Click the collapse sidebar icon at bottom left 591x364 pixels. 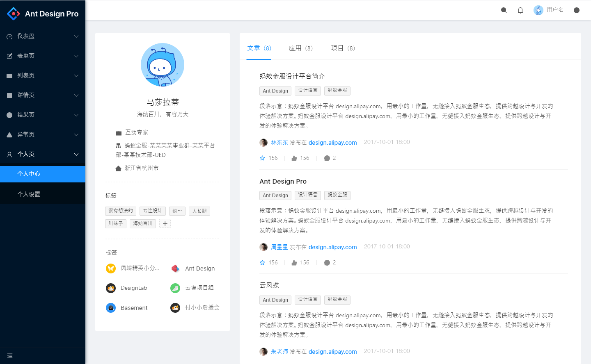coord(10,356)
